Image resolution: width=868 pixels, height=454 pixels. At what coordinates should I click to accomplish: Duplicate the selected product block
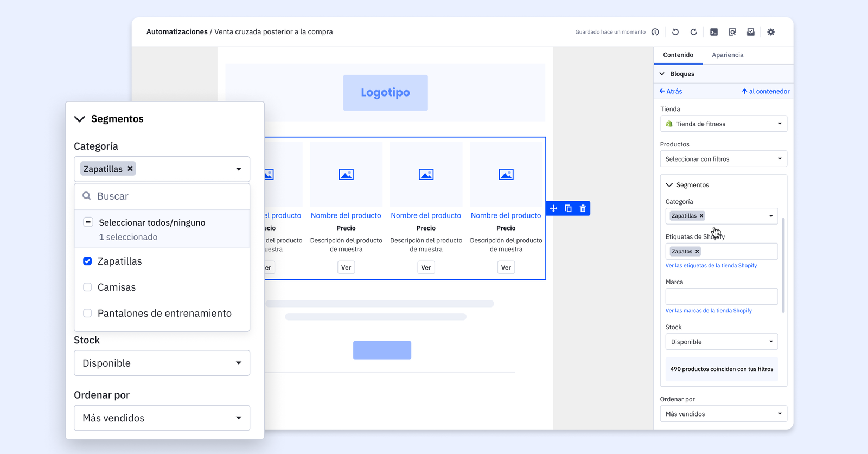[568, 208]
